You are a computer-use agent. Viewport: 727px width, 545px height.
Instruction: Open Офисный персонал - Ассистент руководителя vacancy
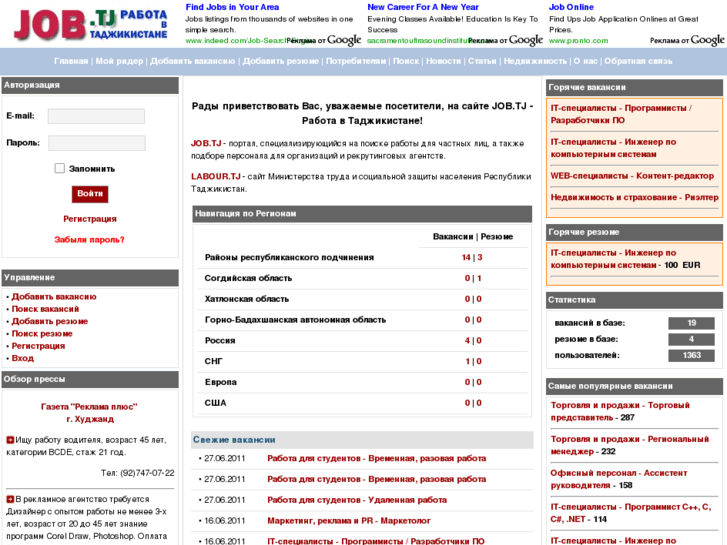(x=619, y=479)
